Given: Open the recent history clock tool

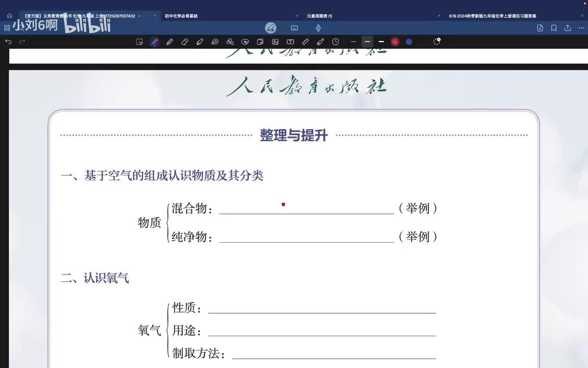Looking at the screenshot, I should [x=336, y=42].
